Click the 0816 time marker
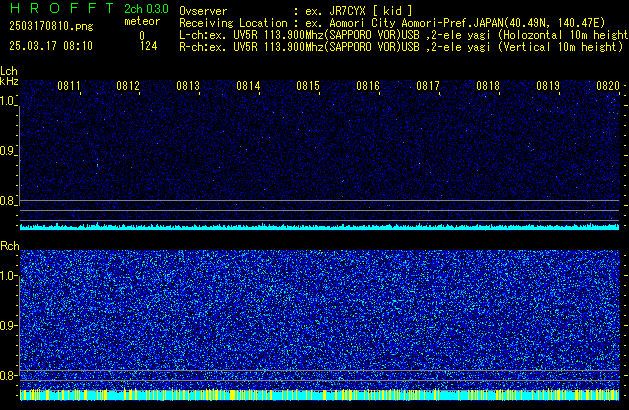This screenshot has height=410, width=629. 368,86
